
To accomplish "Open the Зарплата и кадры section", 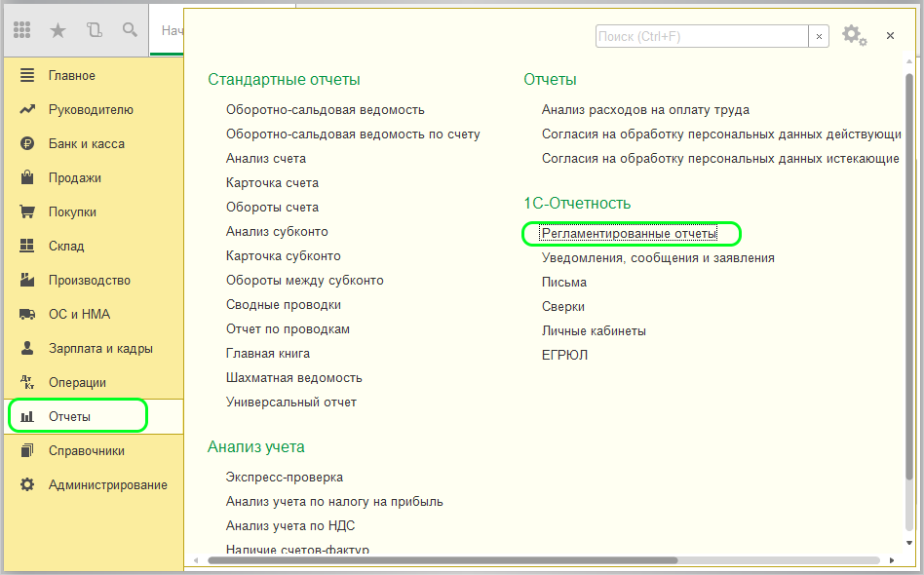I will pos(100,349).
